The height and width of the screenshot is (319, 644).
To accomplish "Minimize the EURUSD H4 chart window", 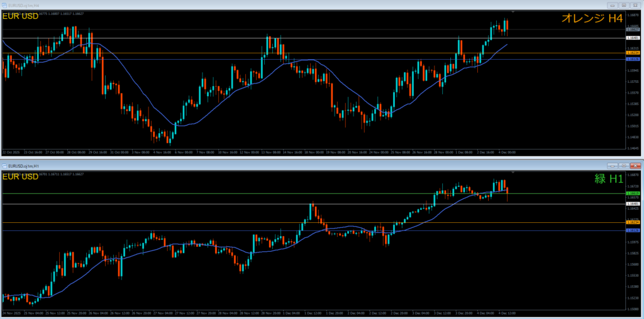I will [613, 5].
